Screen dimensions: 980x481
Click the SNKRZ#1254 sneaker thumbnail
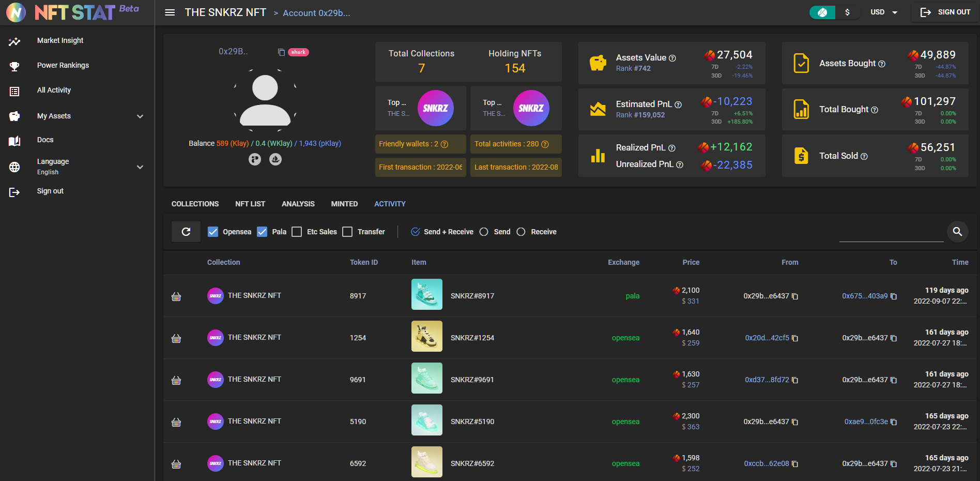tap(427, 336)
